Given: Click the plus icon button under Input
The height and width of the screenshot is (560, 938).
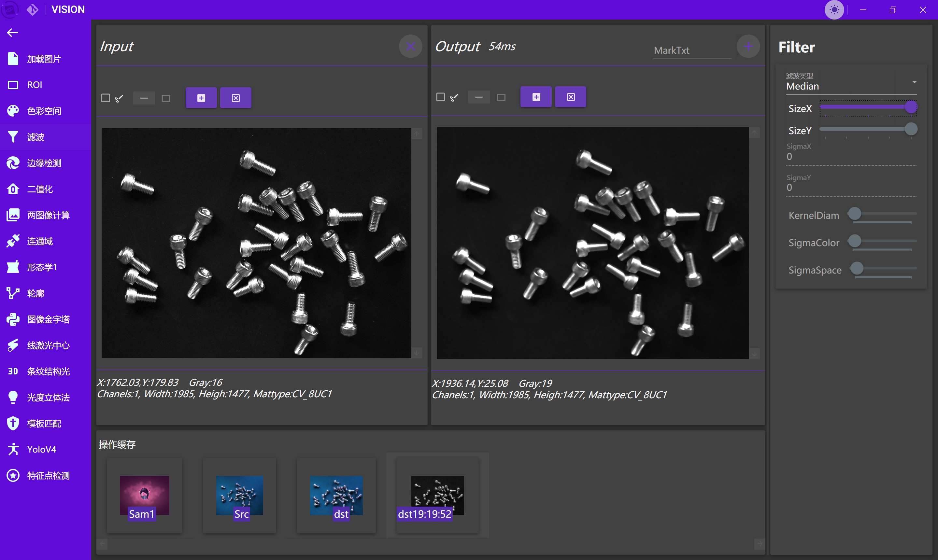Looking at the screenshot, I should [x=201, y=98].
